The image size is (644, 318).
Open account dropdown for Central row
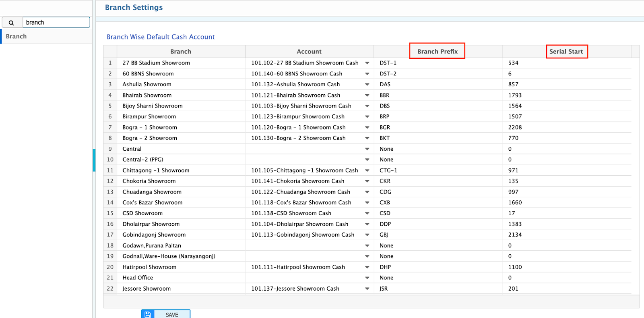click(367, 149)
